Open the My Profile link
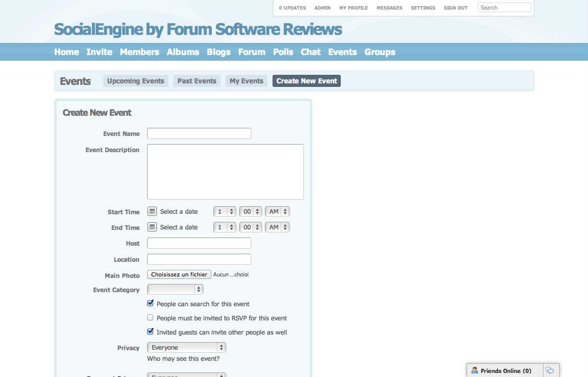 [x=353, y=8]
